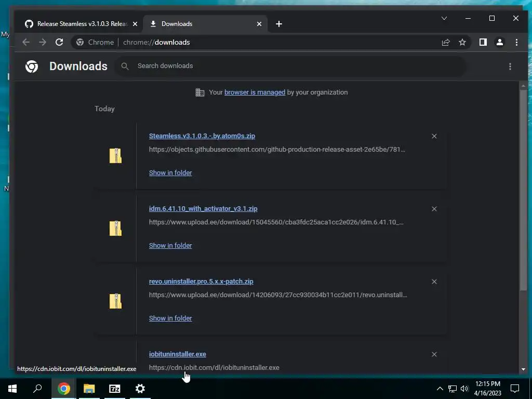Open the Windows notification center icon

tap(515, 389)
